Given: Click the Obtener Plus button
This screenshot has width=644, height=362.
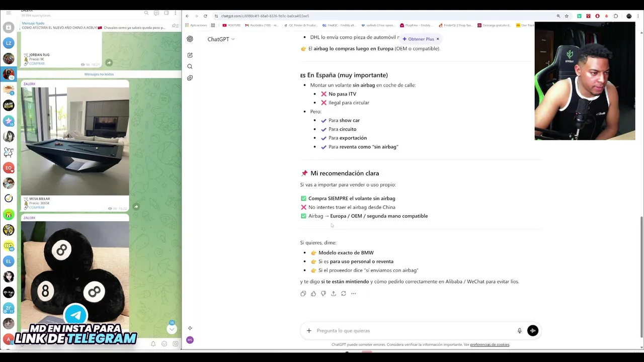Looking at the screenshot, I should tap(419, 39).
